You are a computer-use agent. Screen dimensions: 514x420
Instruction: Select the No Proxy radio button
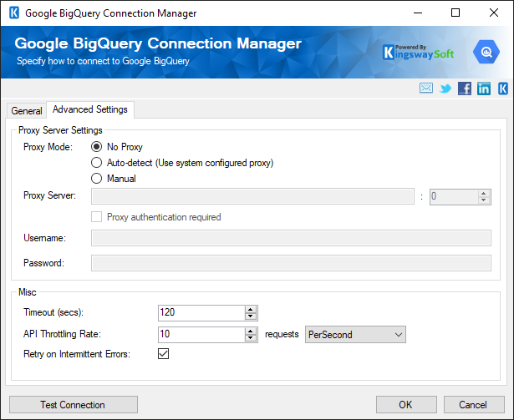[x=96, y=147]
